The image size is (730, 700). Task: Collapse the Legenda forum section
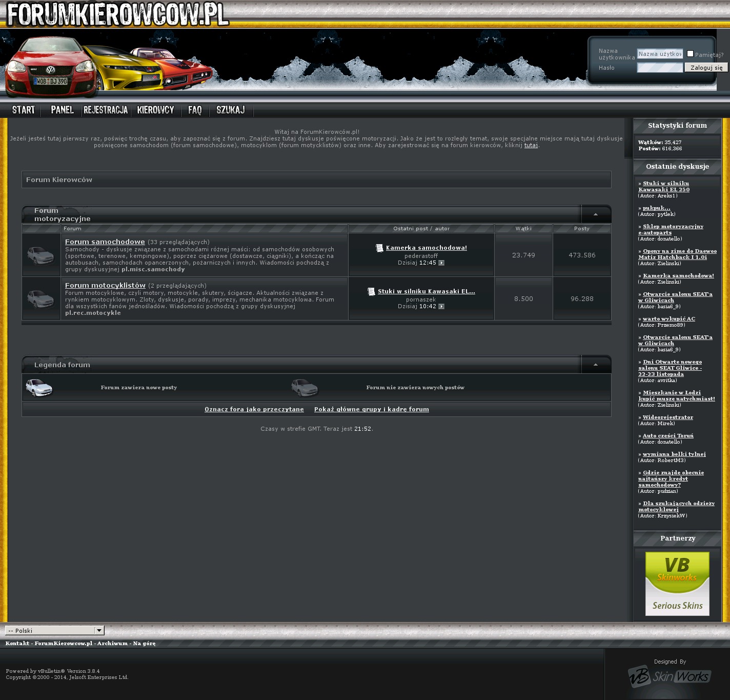[595, 365]
